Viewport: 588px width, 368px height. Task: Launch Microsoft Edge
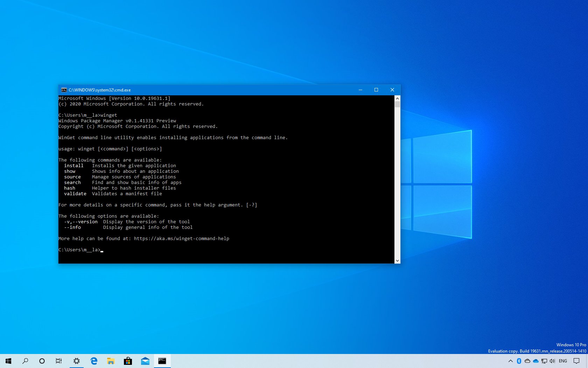(x=93, y=361)
